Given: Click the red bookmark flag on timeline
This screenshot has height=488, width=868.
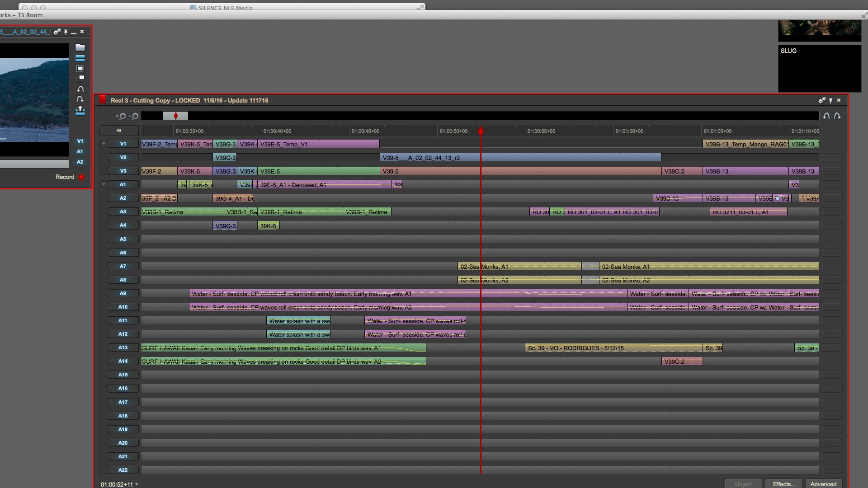Looking at the screenshot, I should pyautogui.click(x=103, y=100).
